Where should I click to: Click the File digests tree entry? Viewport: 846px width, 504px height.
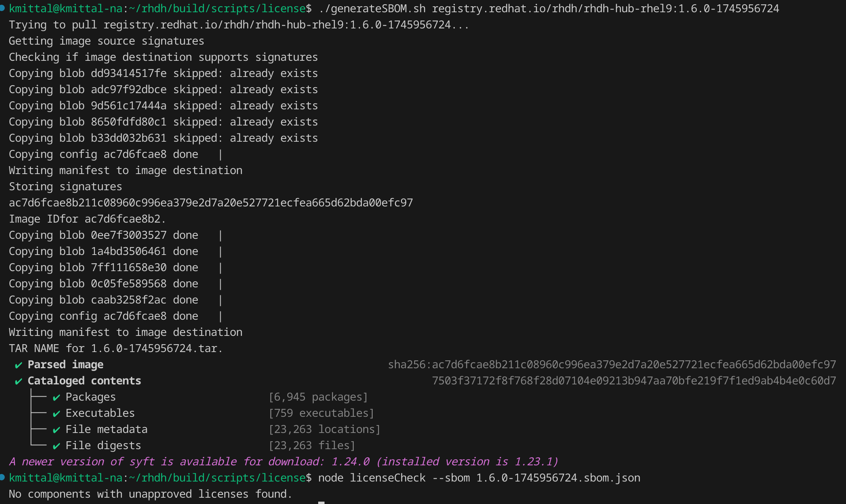[103, 446]
